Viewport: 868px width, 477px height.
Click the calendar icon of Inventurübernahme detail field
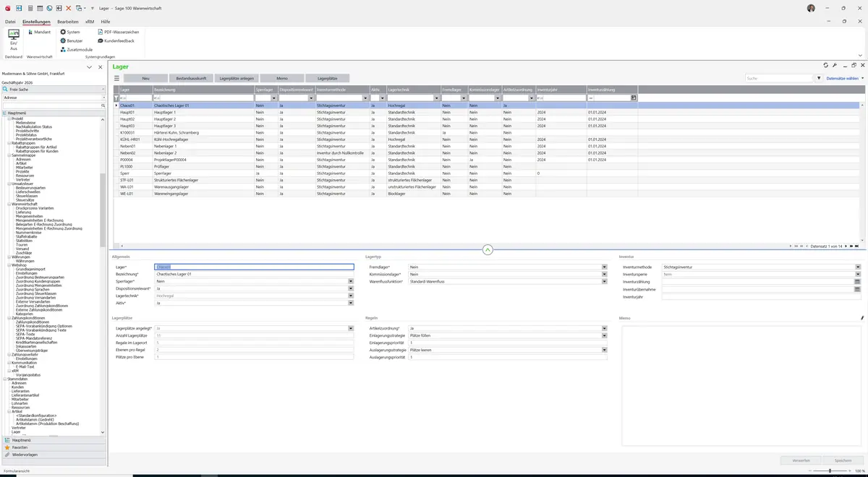pos(858,289)
